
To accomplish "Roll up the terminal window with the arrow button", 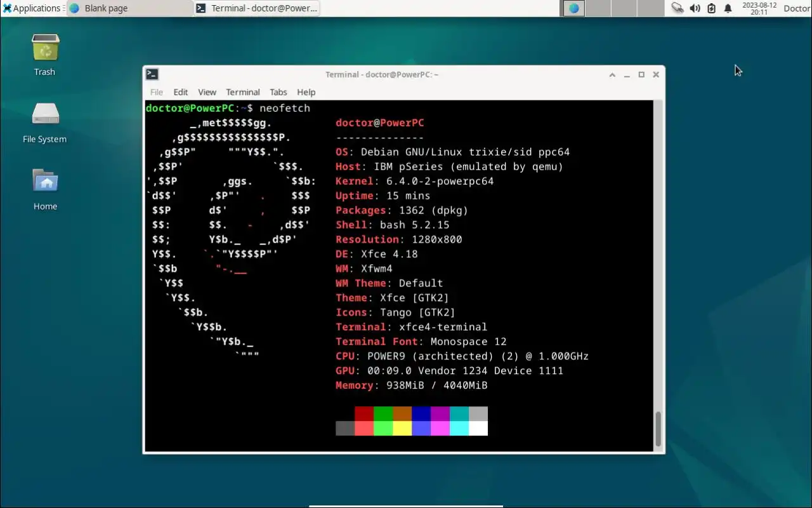I will coord(612,74).
